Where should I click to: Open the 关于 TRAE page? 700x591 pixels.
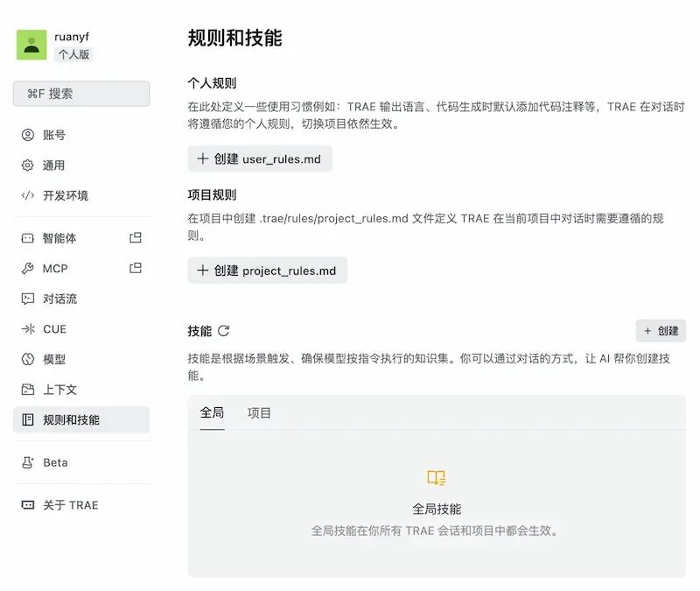pyautogui.click(x=81, y=505)
